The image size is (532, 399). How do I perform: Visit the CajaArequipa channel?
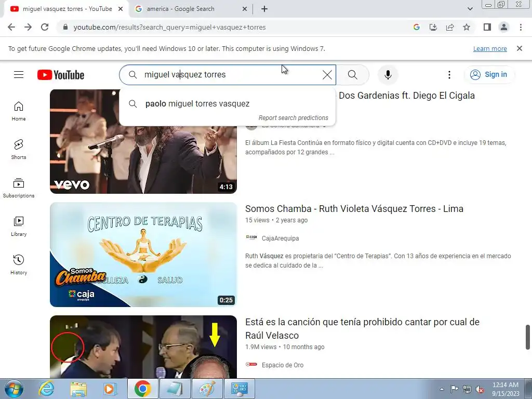click(x=280, y=238)
